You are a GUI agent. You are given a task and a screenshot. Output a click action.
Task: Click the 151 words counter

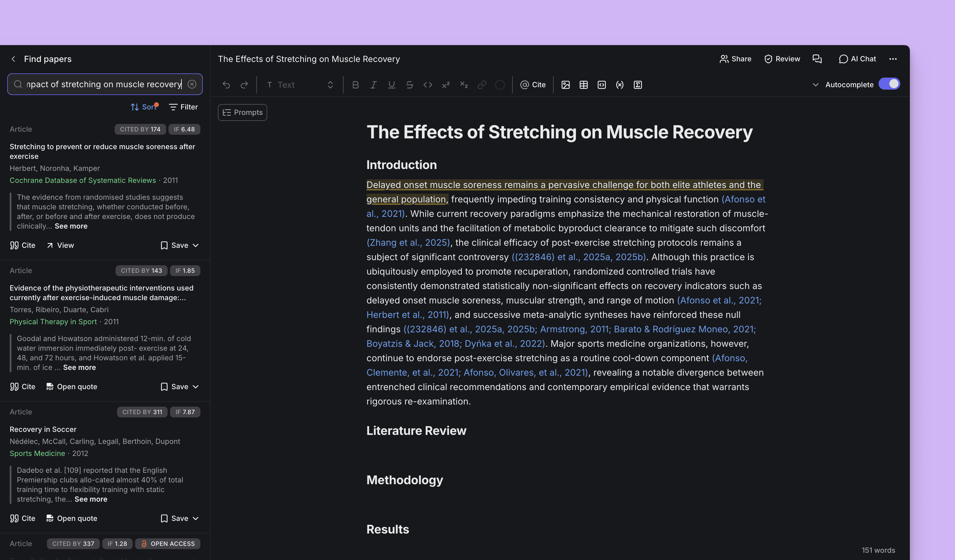878,550
